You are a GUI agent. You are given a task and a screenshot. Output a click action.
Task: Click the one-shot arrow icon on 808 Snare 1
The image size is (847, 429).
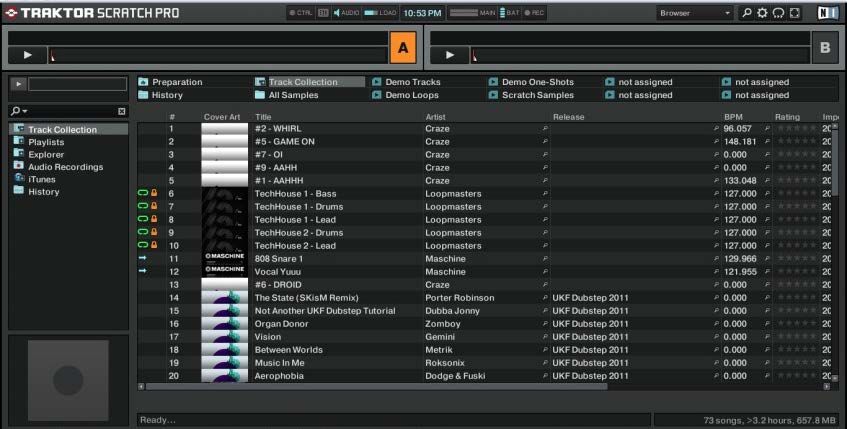(143, 258)
